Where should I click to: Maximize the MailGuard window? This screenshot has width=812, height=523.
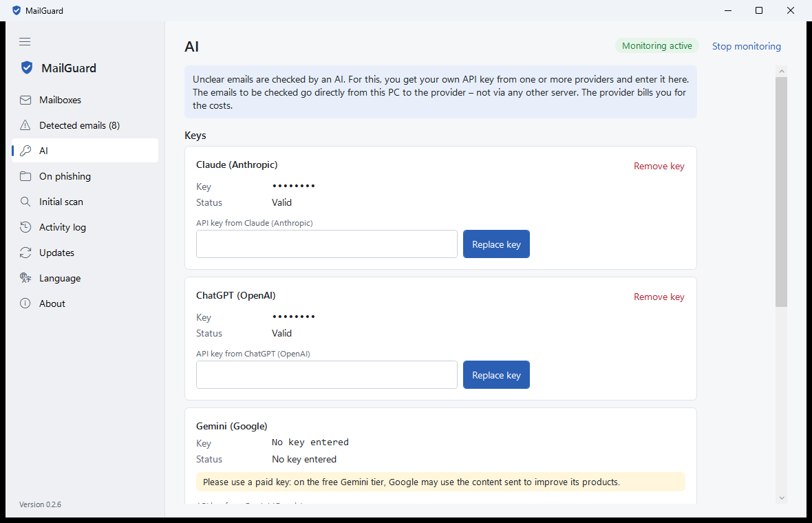[759, 10]
